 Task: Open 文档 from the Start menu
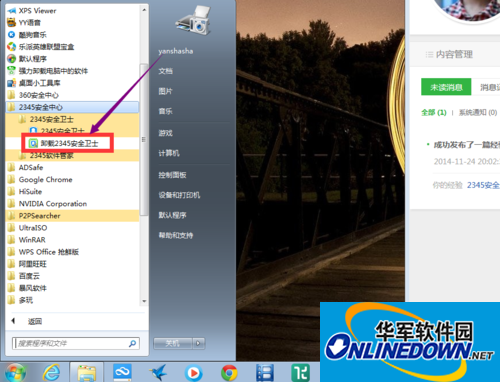coord(166,71)
